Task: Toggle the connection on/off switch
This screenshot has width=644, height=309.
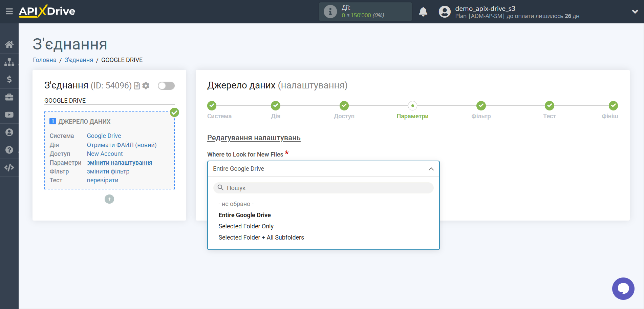Action: [166, 86]
